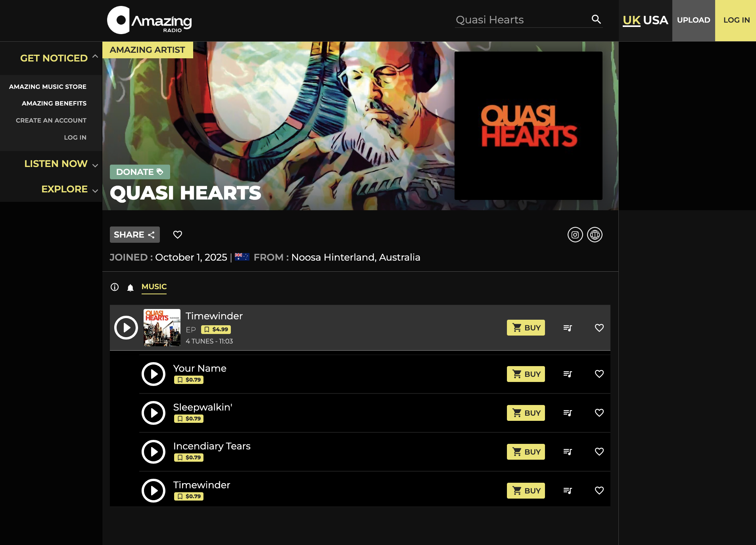Click the Quasi Hearts search field
Viewport: 756px width, 545px height.
tap(522, 20)
